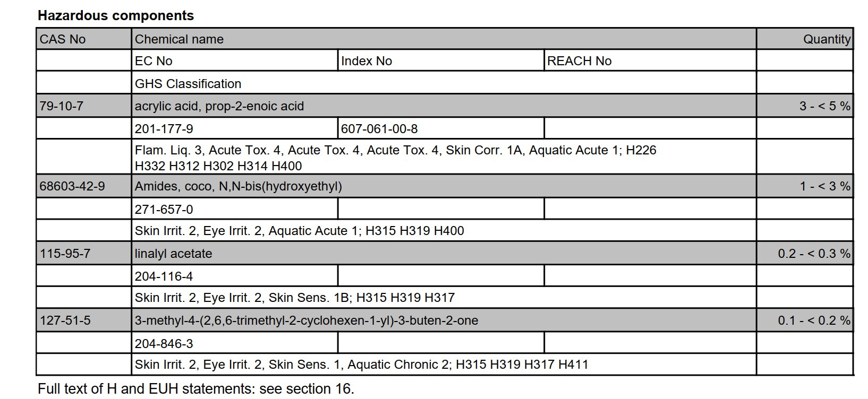Click CAS number 115-95-7

click(65, 254)
